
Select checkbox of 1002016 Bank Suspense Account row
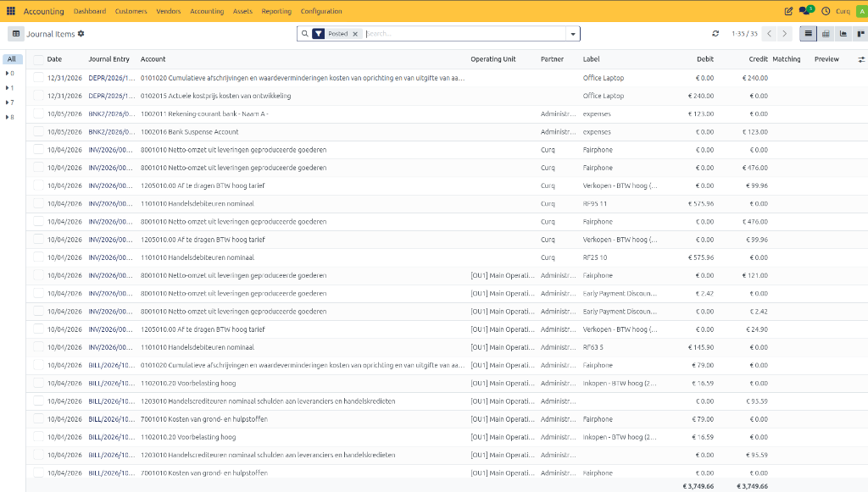click(x=38, y=131)
